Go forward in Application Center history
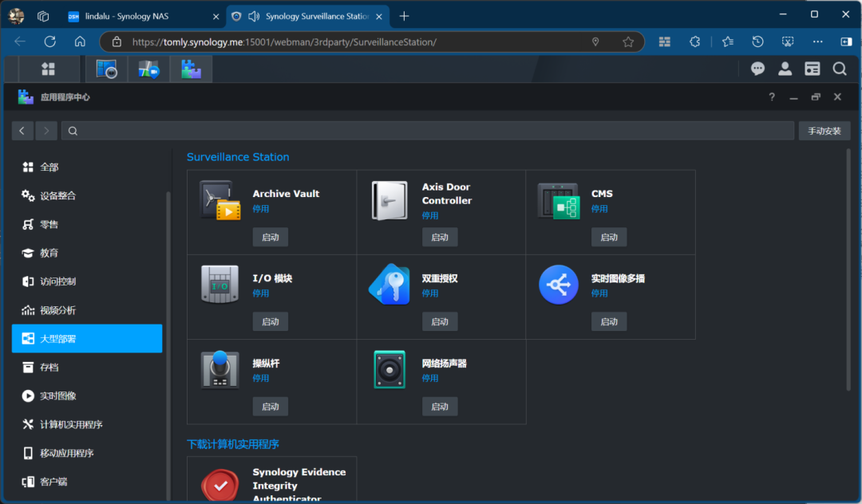This screenshot has width=862, height=504. (46, 131)
